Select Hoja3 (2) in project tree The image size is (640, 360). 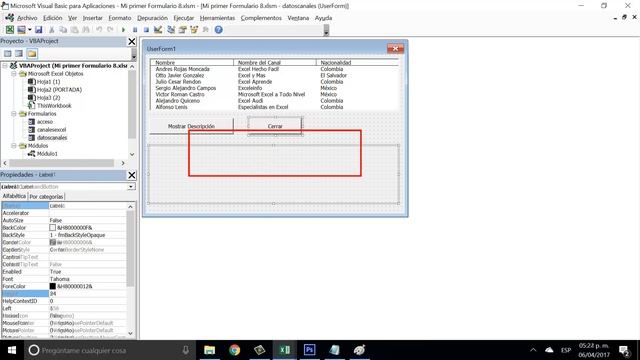(x=48, y=98)
